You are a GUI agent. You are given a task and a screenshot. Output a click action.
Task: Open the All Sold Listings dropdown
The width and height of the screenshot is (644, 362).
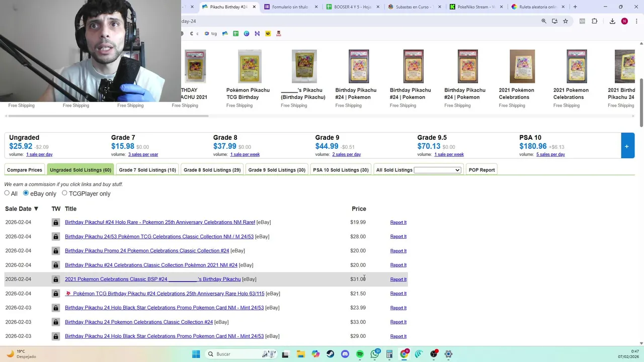pyautogui.click(x=437, y=170)
